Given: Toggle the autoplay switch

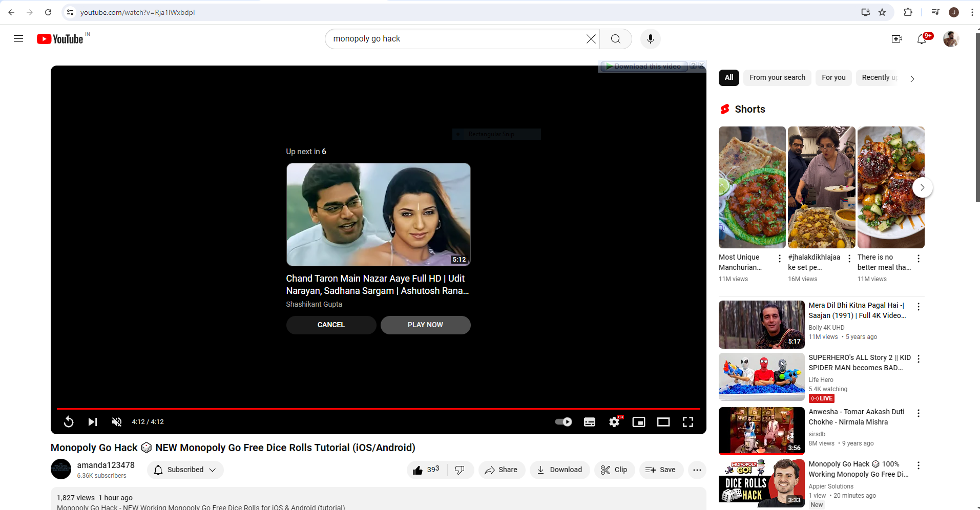Looking at the screenshot, I should pyautogui.click(x=564, y=422).
